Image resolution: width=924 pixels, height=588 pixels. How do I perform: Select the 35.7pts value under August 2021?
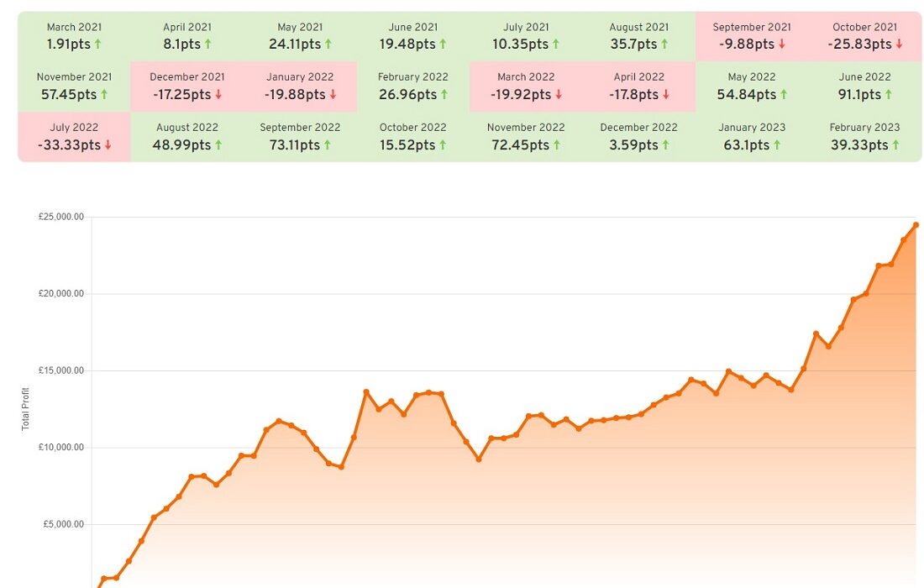633,44
